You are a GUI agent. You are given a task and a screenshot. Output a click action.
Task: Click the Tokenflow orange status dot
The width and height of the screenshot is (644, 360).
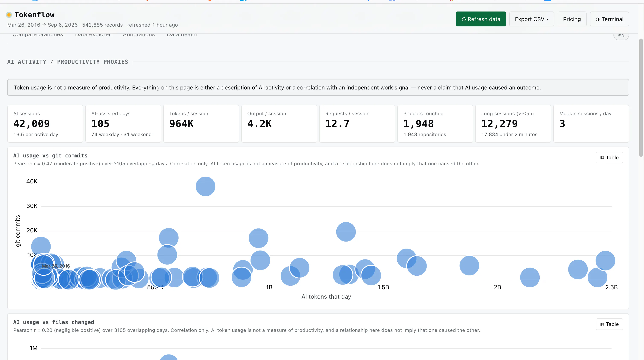pyautogui.click(x=9, y=15)
